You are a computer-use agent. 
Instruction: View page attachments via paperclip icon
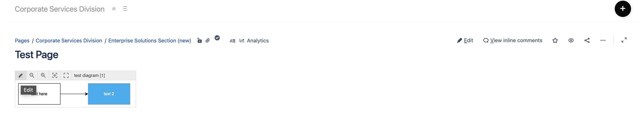click(x=207, y=40)
